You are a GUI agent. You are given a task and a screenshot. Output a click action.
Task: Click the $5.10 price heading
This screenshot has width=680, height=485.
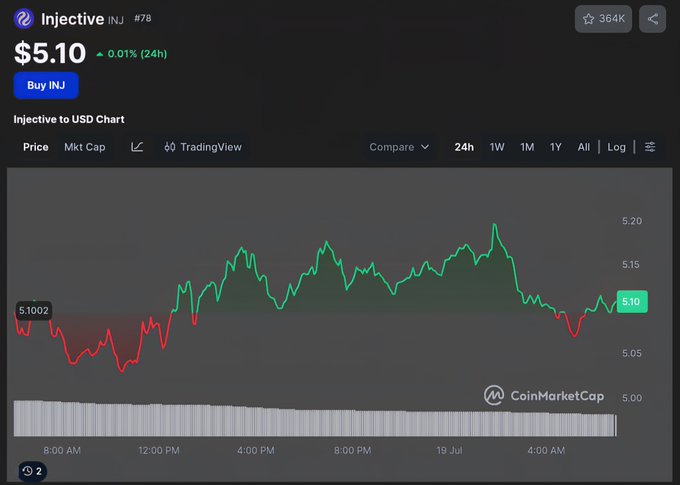point(50,53)
